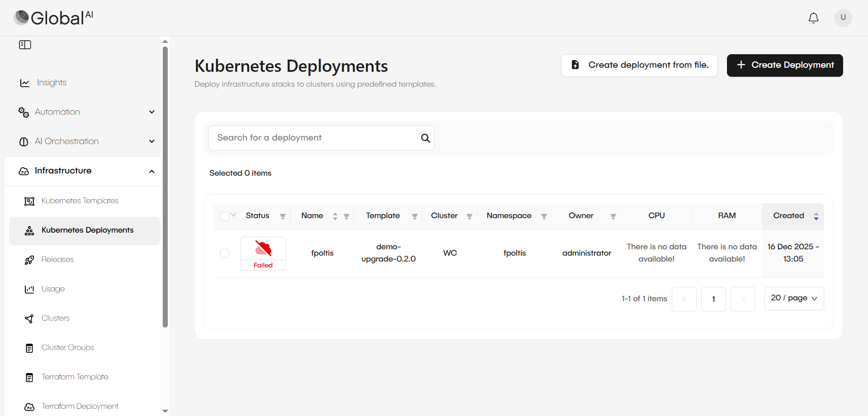
Task: Click the Create Deployment button
Action: pyautogui.click(x=784, y=65)
